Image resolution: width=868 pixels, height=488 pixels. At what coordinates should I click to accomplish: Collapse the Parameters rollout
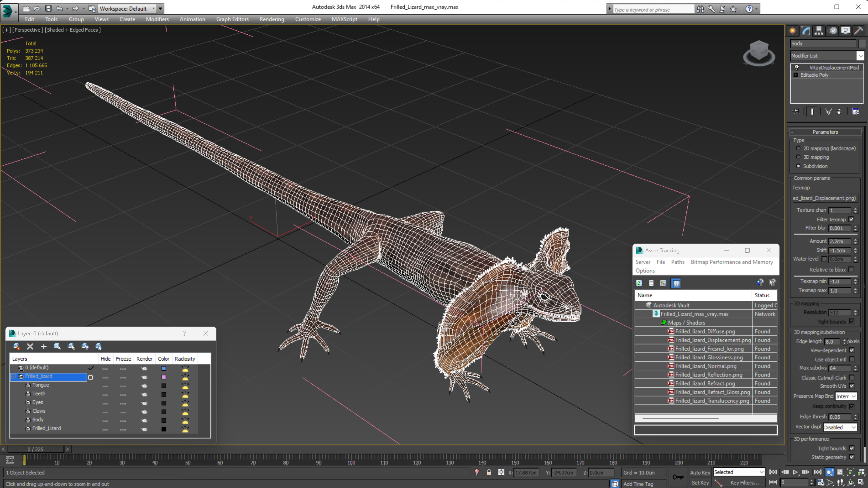825,132
